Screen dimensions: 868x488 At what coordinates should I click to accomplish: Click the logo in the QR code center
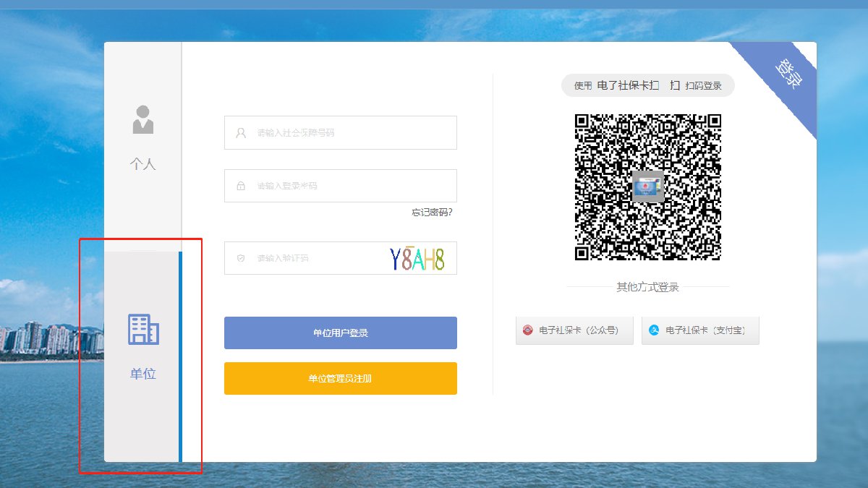click(648, 187)
